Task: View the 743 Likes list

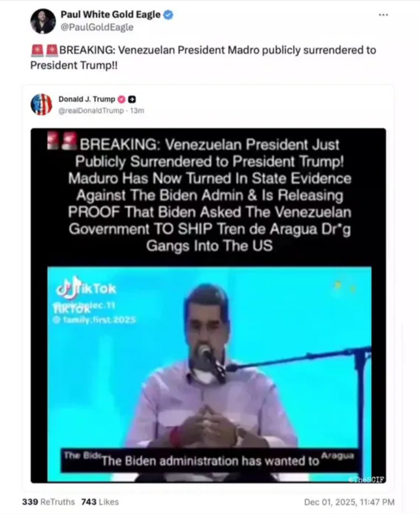Action: point(100,502)
